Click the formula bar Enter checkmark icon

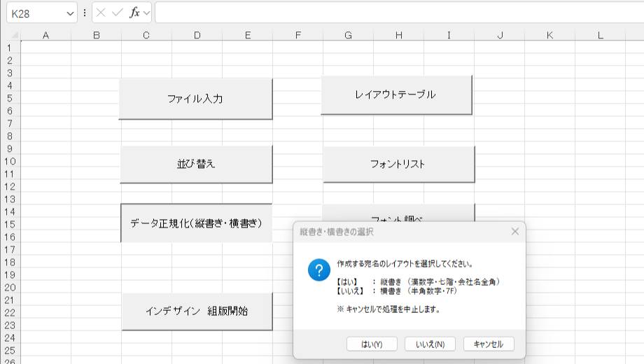click(117, 13)
